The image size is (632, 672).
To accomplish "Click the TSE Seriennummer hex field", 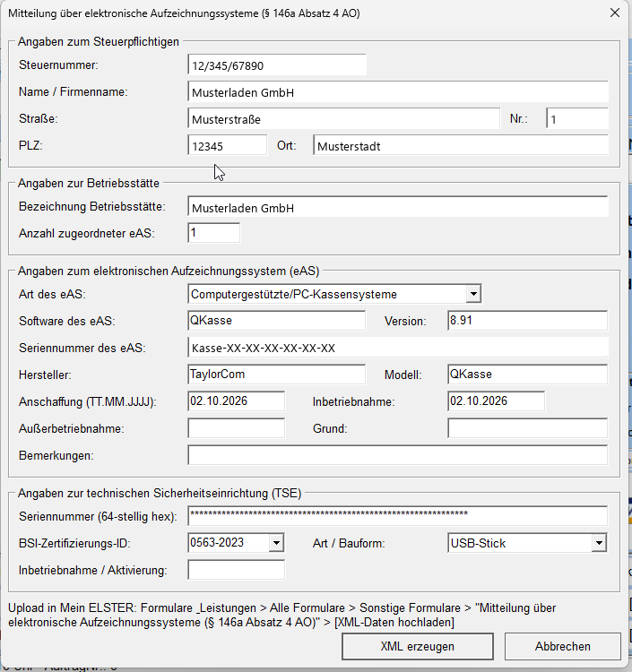I will [x=397, y=515].
